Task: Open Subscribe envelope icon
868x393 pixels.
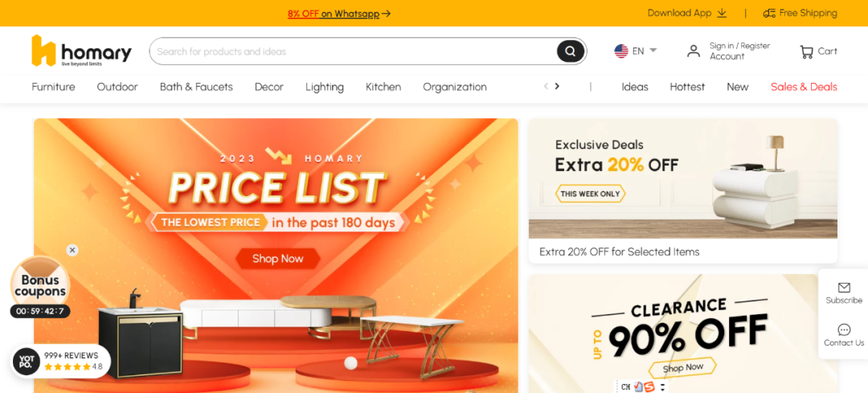Action: pyautogui.click(x=844, y=287)
